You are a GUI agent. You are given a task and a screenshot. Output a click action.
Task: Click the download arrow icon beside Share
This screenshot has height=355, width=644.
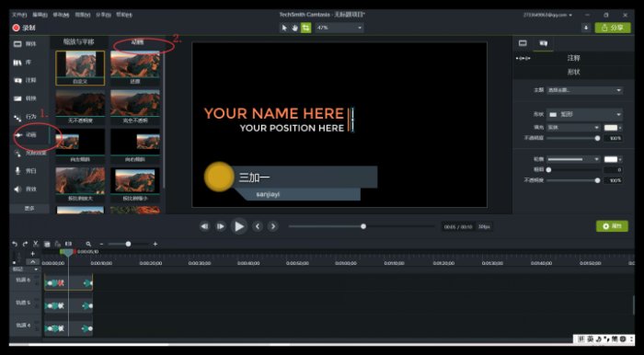click(x=586, y=28)
